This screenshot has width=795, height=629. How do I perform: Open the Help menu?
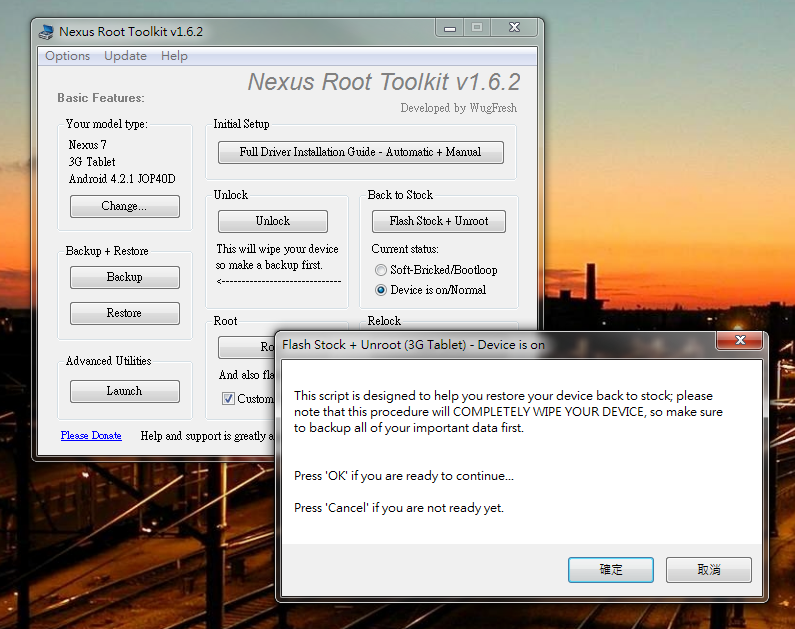coord(174,56)
